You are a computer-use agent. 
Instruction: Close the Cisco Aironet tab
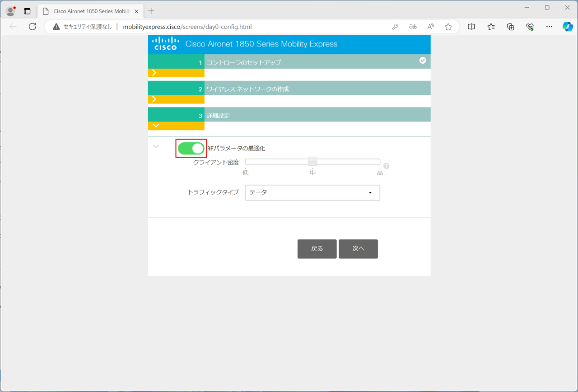(x=136, y=11)
